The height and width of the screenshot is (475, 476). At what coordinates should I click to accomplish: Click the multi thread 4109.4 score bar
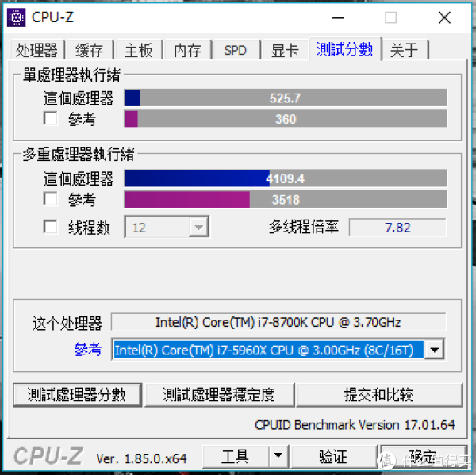(x=286, y=178)
